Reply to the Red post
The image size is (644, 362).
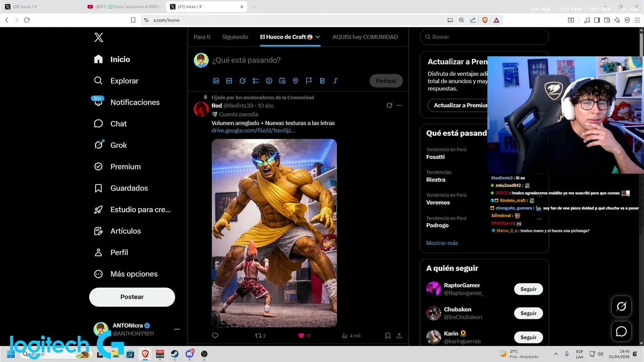coord(215,335)
